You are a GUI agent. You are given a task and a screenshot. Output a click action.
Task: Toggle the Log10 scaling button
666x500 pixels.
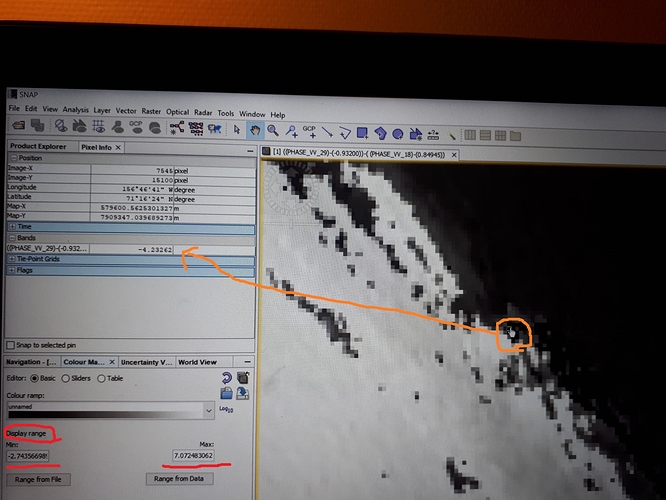tap(226, 409)
